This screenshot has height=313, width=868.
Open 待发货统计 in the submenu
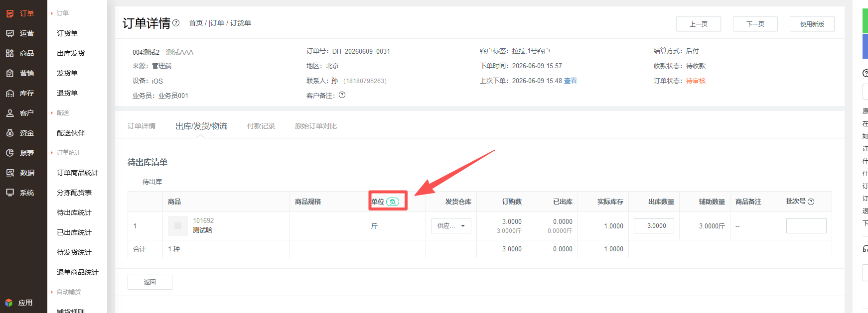[74, 252]
